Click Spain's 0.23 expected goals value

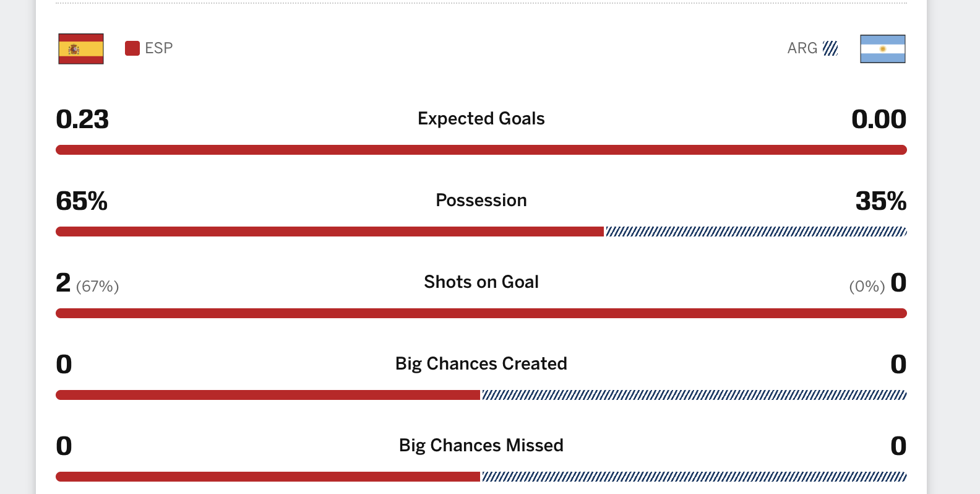(x=82, y=119)
